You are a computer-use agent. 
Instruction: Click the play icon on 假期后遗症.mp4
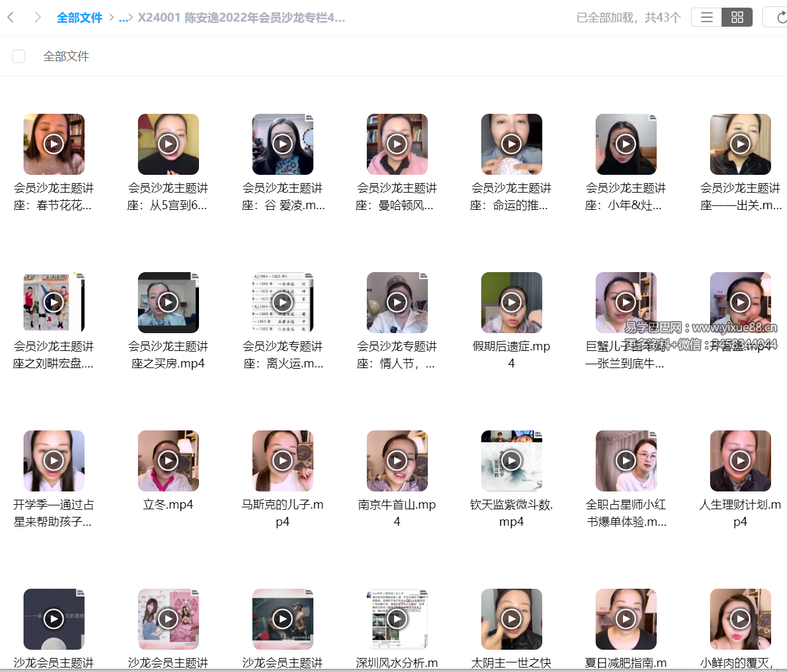pos(511,303)
